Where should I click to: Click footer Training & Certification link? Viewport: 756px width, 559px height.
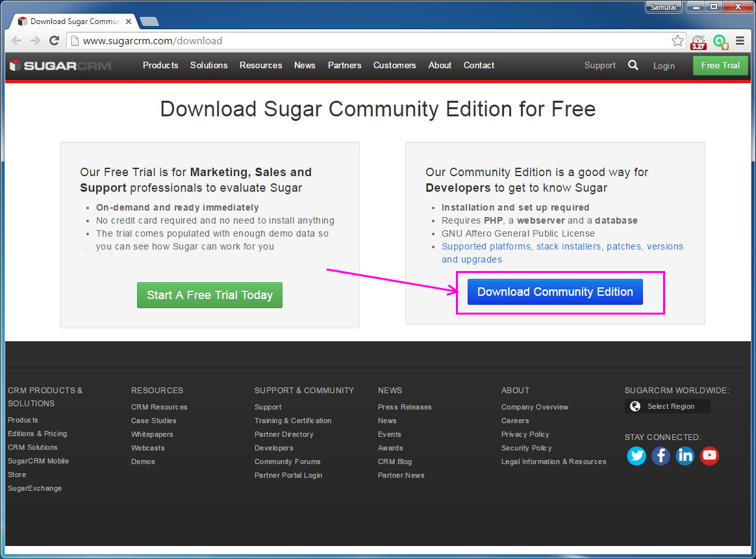click(x=293, y=421)
